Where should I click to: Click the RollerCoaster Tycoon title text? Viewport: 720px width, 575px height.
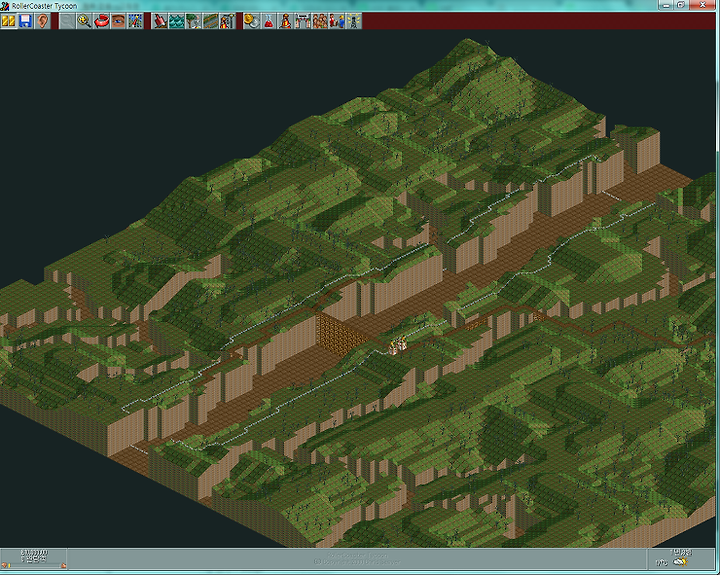[45, 6]
